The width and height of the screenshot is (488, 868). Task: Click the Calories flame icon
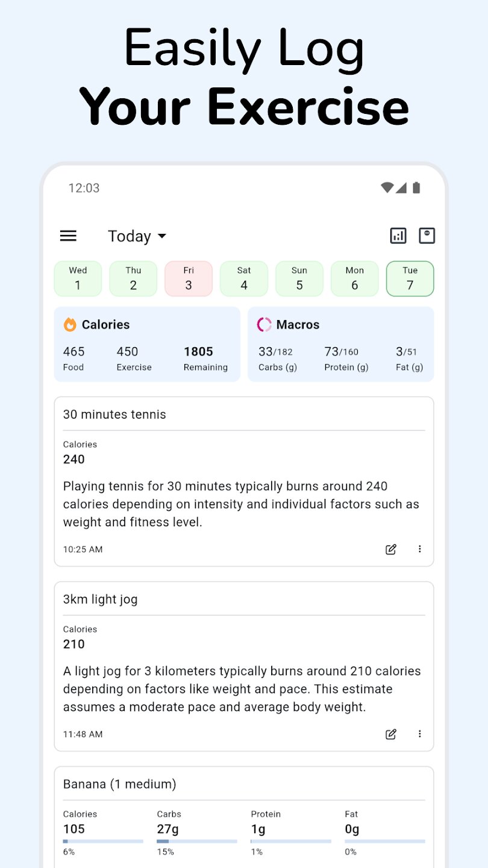pyautogui.click(x=70, y=325)
